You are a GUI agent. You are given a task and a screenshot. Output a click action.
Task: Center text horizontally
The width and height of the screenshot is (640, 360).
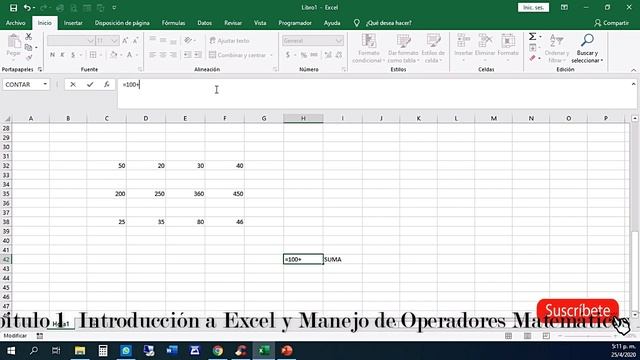(x=163, y=55)
